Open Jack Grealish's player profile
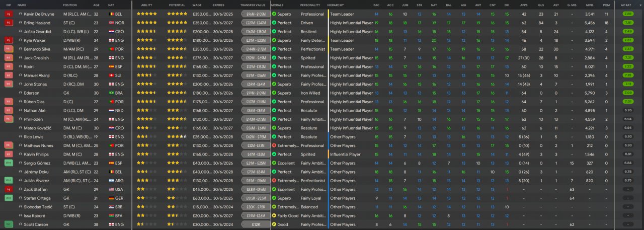The height and width of the screenshot is (230, 644). click(37, 58)
